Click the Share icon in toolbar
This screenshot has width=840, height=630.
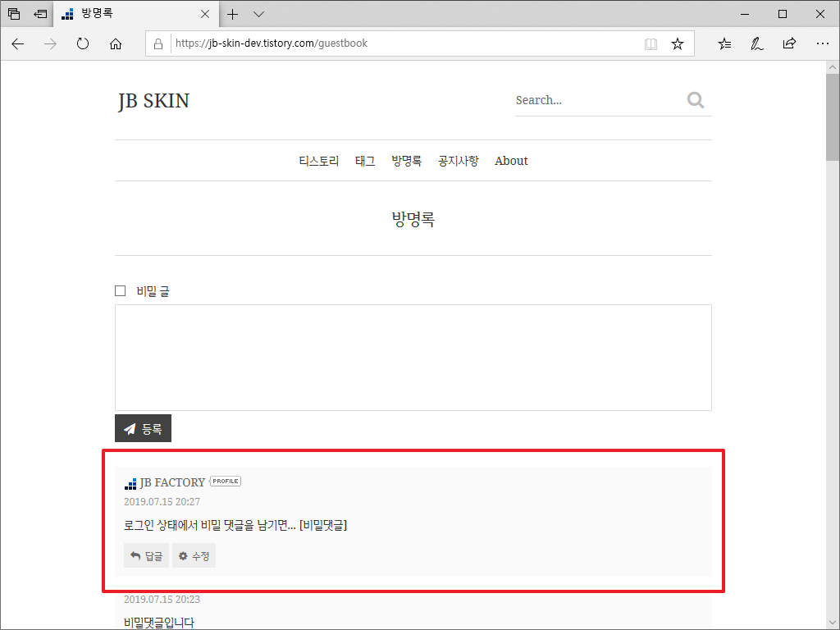pos(789,43)
